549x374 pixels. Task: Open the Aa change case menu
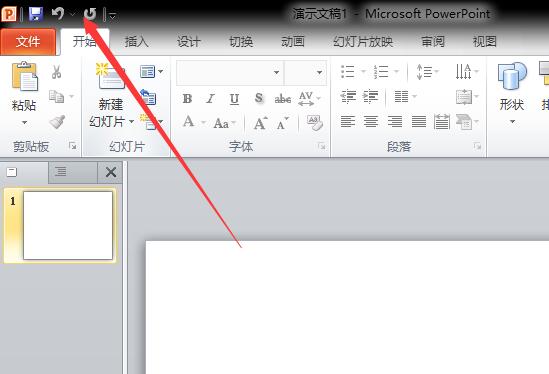tap(225, 123)
